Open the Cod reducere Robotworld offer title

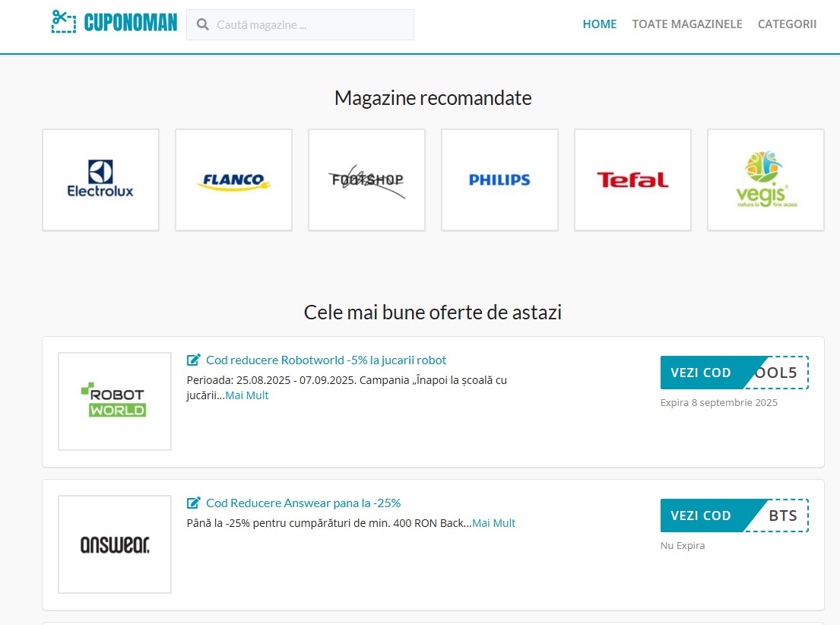pos(326,360)
